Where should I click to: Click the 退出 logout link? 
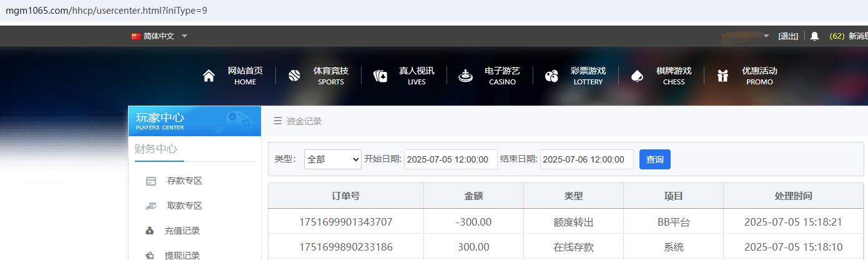point(788,36)
